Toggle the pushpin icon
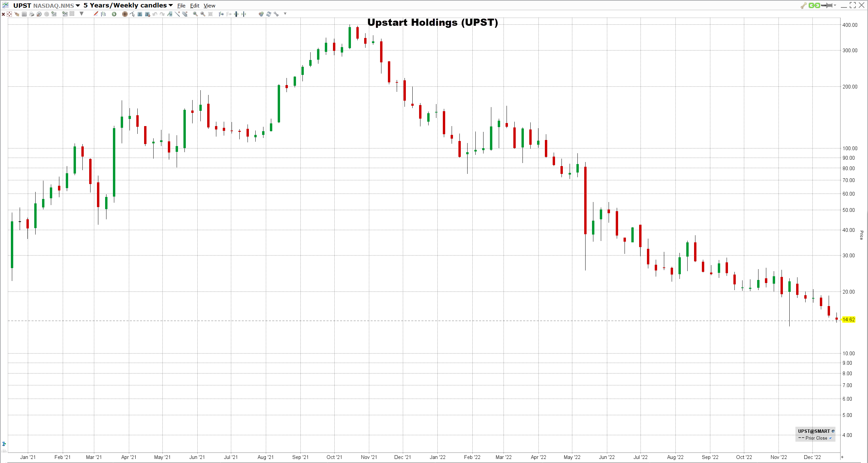This screenshot has width=868, height=463. tap(827, 5)
